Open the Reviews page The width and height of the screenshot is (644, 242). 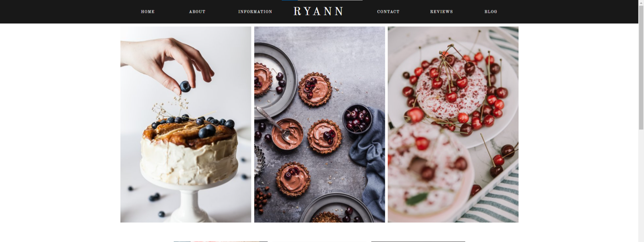[442, 12]
